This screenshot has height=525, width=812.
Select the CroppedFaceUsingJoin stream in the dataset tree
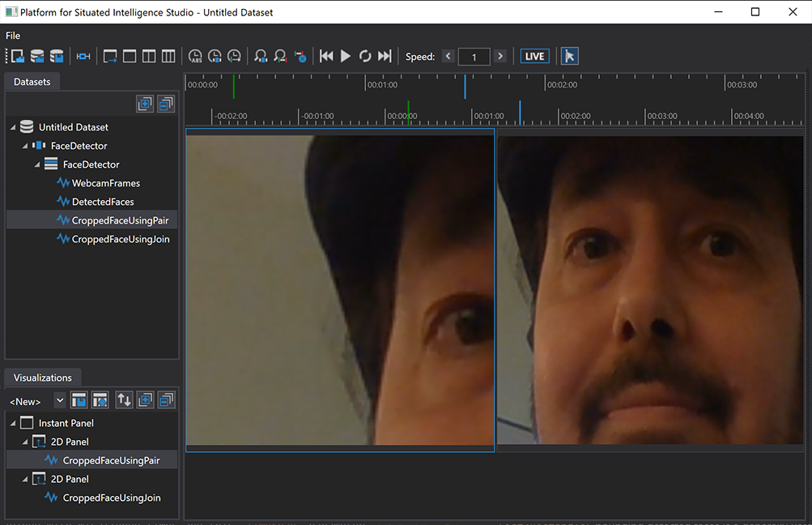coord(115,239)
